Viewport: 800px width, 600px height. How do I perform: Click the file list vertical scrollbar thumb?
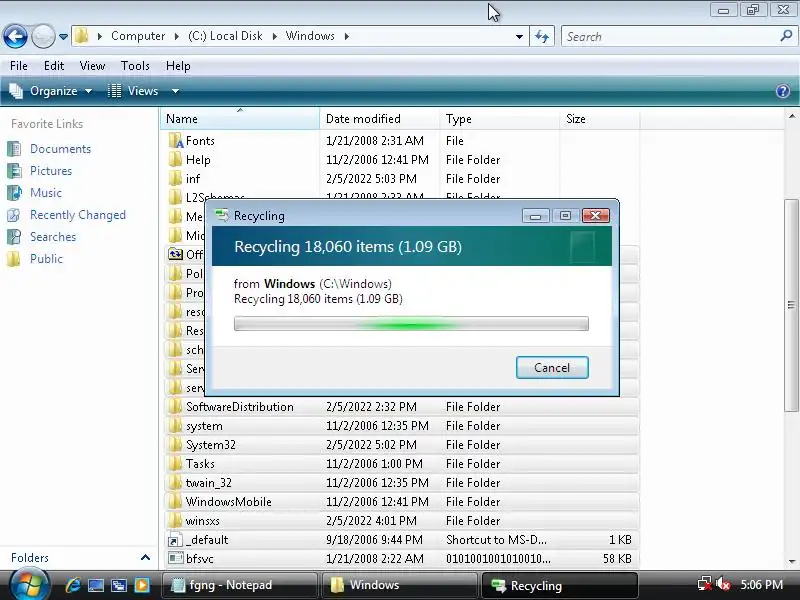(x=791, y=305)
